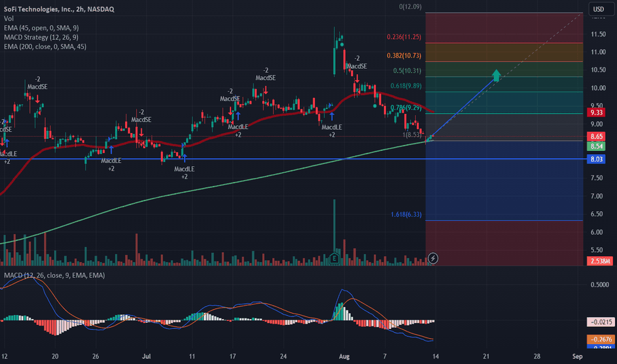Click the Sep date on time axis
This screenshot has height=364, width=617.
click(577, 357)
